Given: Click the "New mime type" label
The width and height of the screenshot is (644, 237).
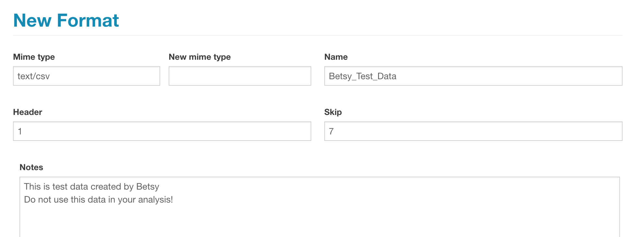Looking at the screenshot, I should (x=199, y=57).
